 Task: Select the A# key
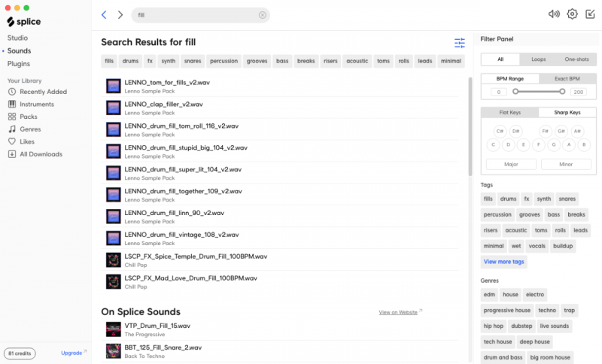pyautogui.click(x=577, y=131)
